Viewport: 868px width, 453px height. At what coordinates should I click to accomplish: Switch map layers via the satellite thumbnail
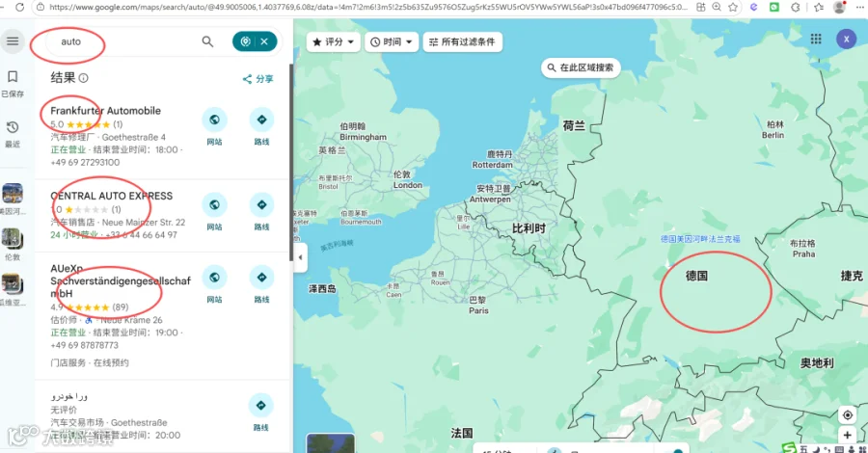pos(331,443)
